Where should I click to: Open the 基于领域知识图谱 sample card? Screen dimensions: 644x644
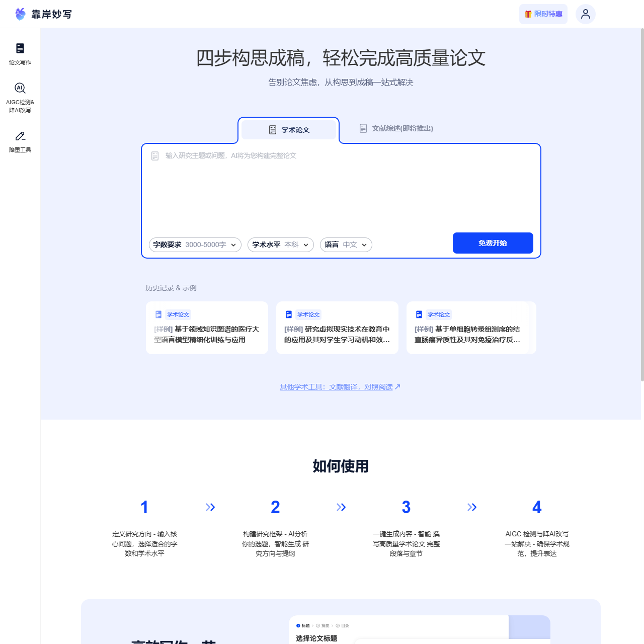point(207,328)
